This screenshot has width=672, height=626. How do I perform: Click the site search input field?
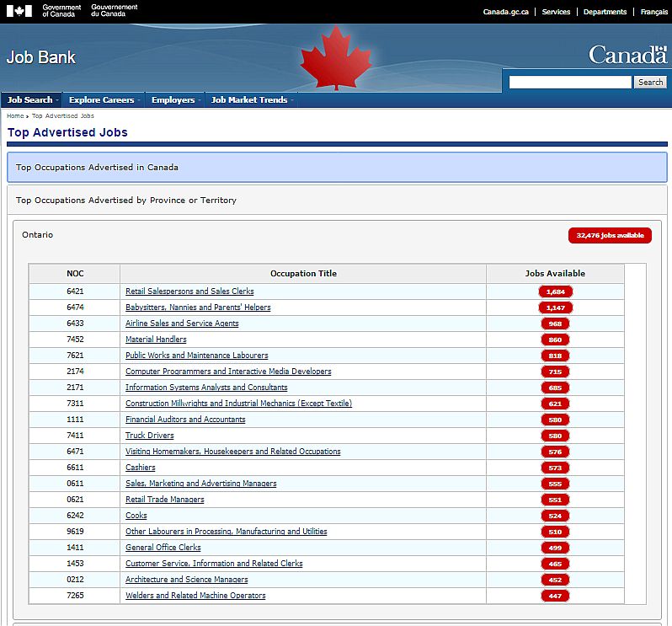coord(570,82)
